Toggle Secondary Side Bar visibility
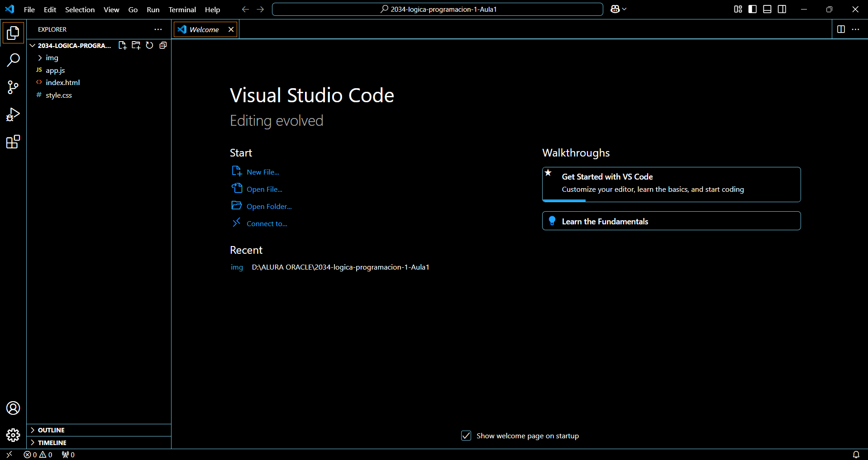This screenshot has width=868, height=460. point(782,9)
